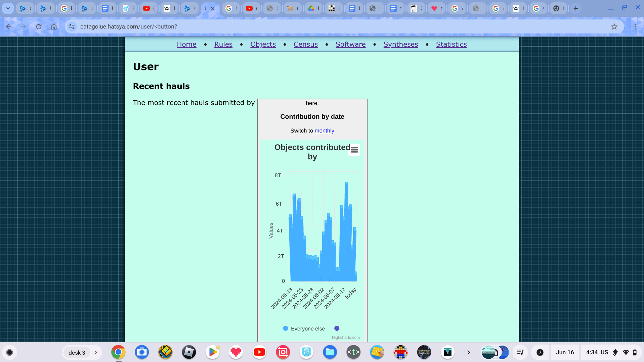Reload the page with the refresh icon
Viewport: 644px width, 362px height.
[39, 27]
